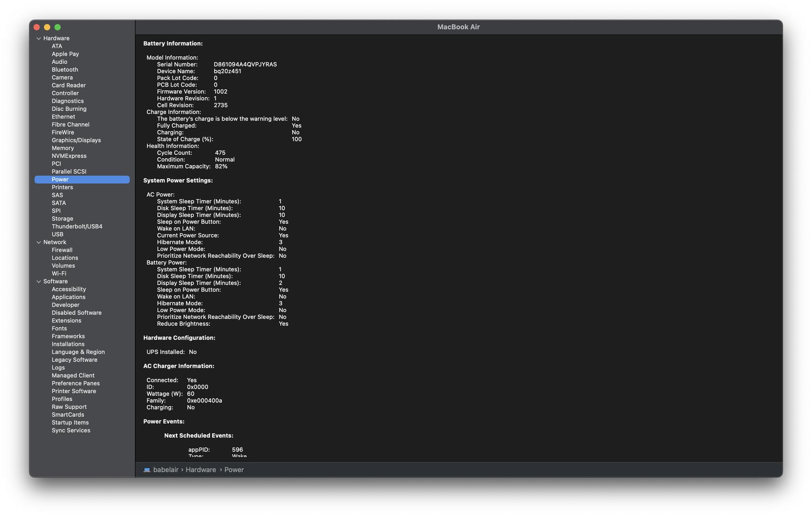The width and height of the screenshot is (812, 516).
Task: Click the battery serial number value
Action: [245, 64]
